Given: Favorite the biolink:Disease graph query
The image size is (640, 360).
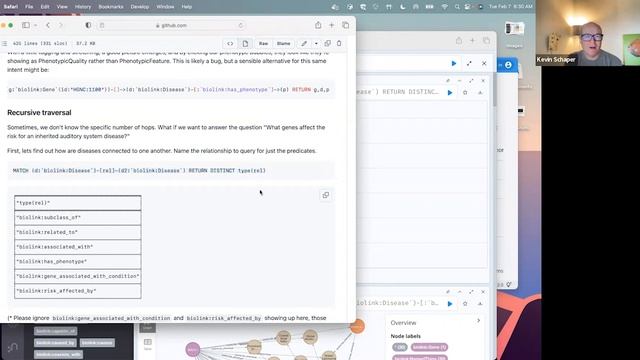Looking at the screenshot, I should (x=465, y=303).
